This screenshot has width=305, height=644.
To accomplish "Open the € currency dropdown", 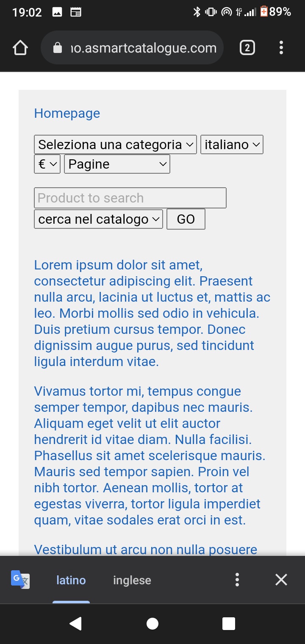I will [x=47, y=164].
